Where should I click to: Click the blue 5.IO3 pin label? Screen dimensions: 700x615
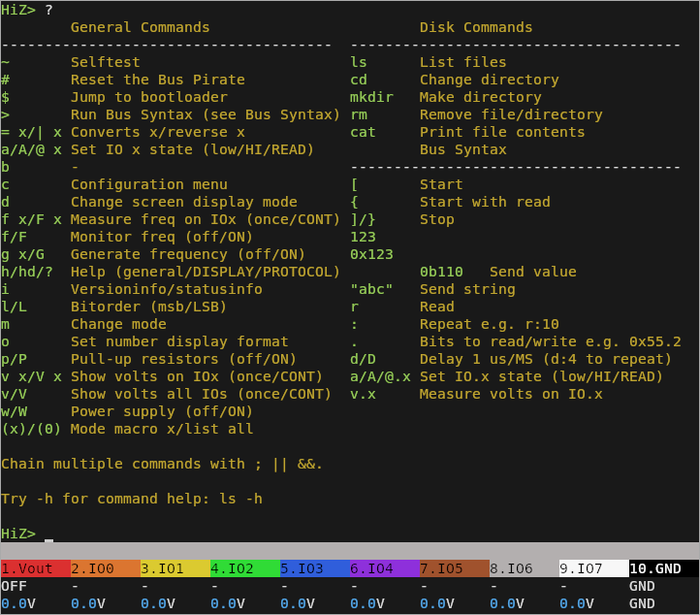point(314,568)
